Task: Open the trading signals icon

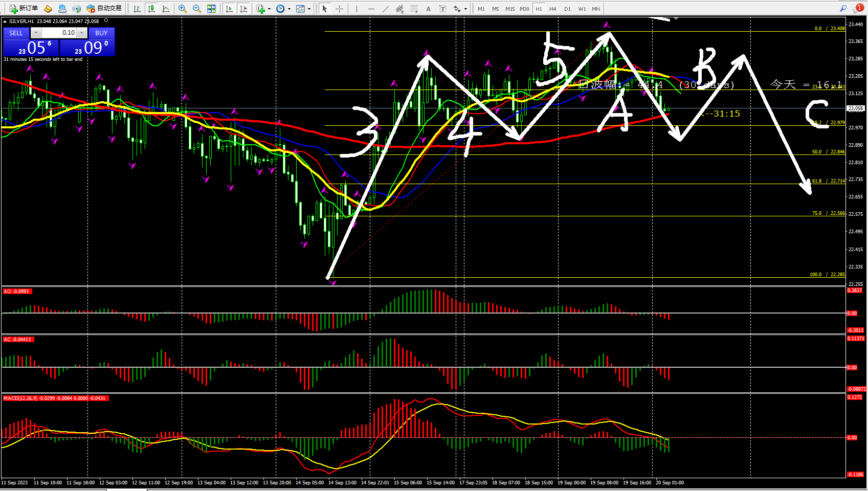Action: point(77,9)
